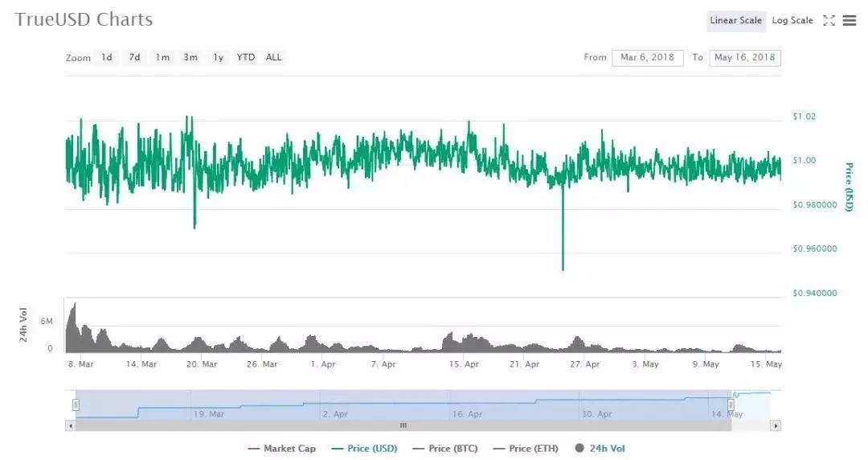Toggle Market Cap series in legend

(x=282, y=449)
